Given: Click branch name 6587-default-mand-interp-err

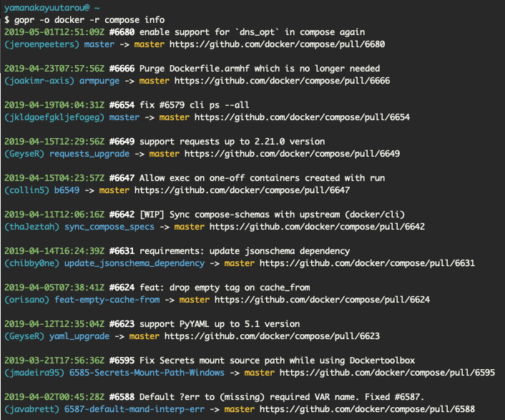Looking at the screenshot, I should point(134,409).
